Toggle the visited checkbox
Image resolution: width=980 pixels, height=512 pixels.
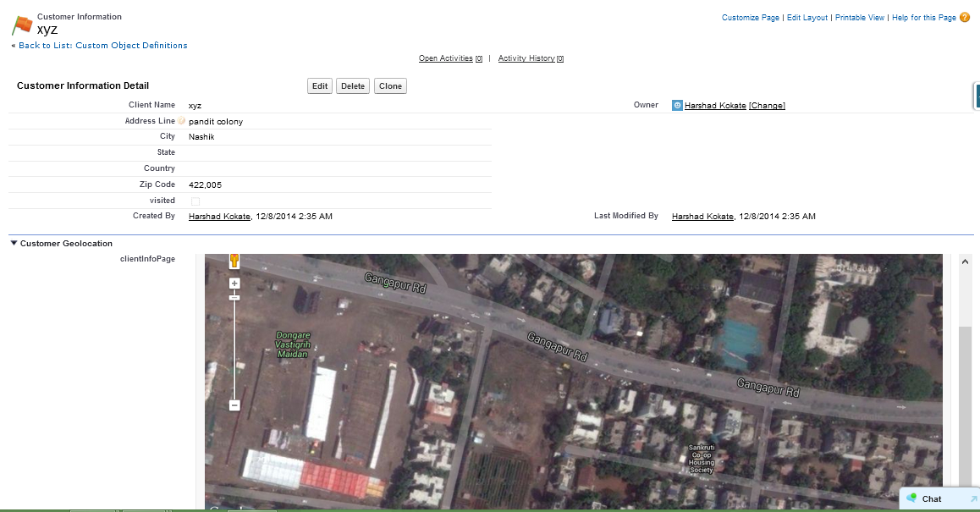tap(195, 201)
